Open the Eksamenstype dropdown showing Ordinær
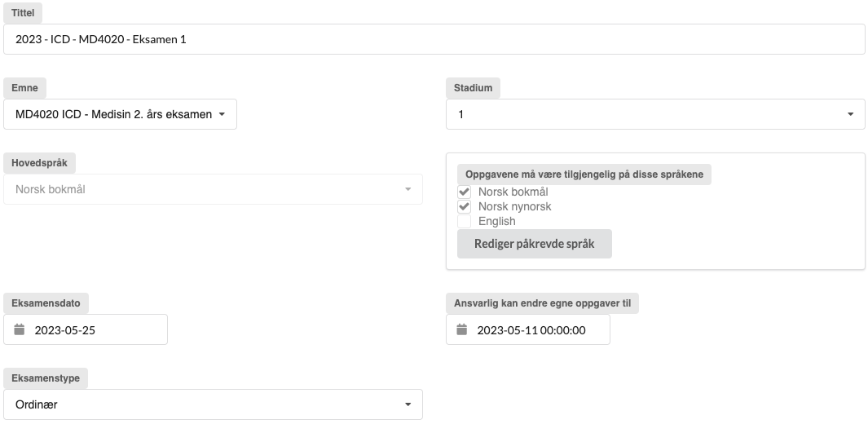Screen dimensions: 868x424 pyautogui.click(x=213, y=404)
